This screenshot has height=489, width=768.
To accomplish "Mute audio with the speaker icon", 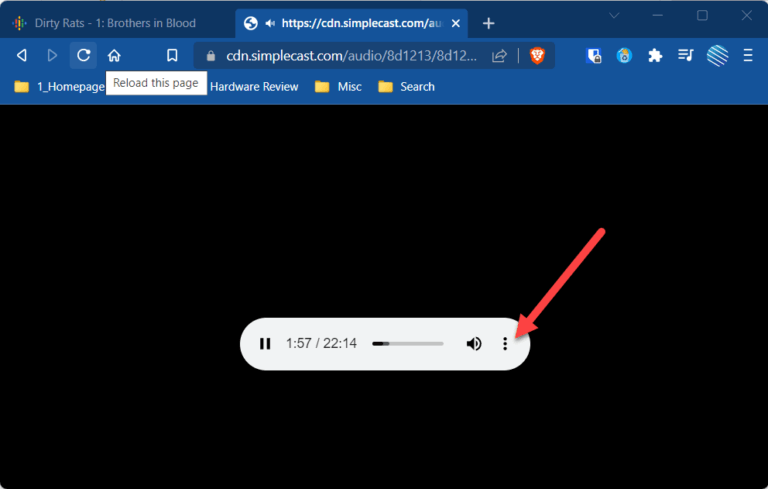I will [x=474, y=344].
